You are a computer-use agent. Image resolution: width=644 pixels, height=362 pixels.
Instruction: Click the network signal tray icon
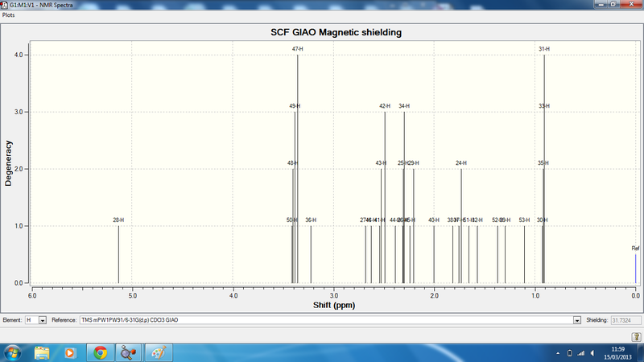(x=580, y=353)
